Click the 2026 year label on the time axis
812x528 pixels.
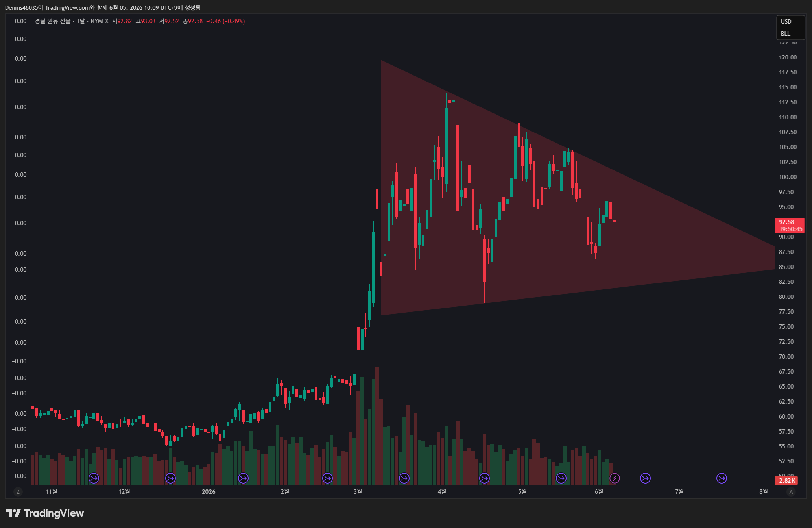pyautogui.click(x=209, y=491)
